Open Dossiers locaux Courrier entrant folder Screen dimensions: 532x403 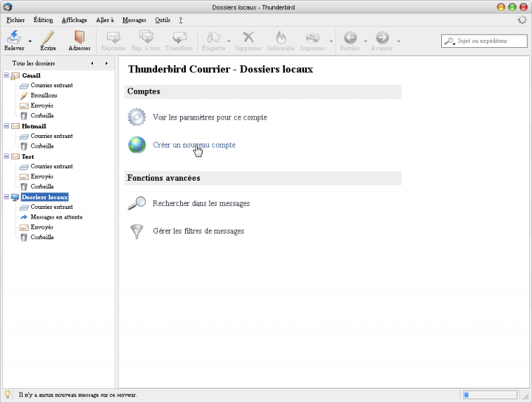(x=51, y=207)
